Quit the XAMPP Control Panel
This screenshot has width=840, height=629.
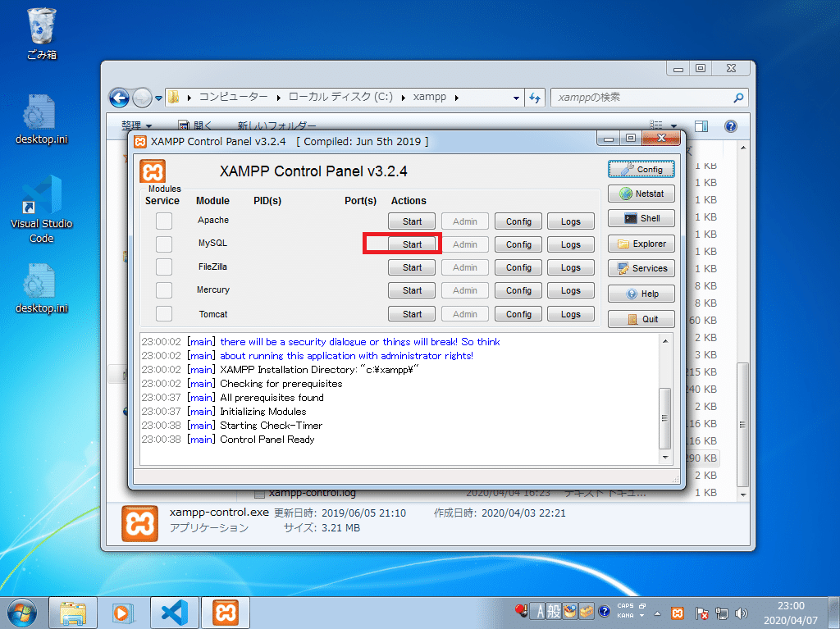641,319
